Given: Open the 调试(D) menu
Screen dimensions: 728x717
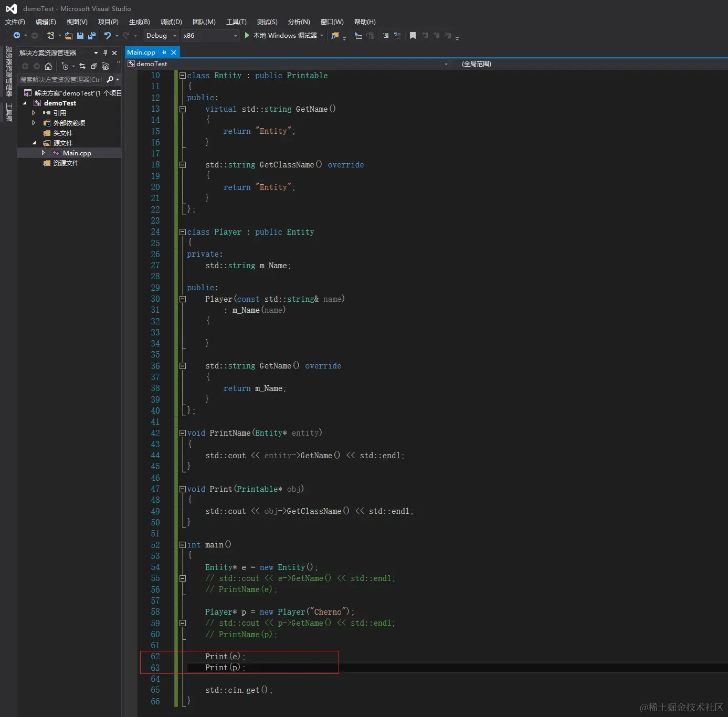Looking at the screenshot, I should tap(171, 22).
